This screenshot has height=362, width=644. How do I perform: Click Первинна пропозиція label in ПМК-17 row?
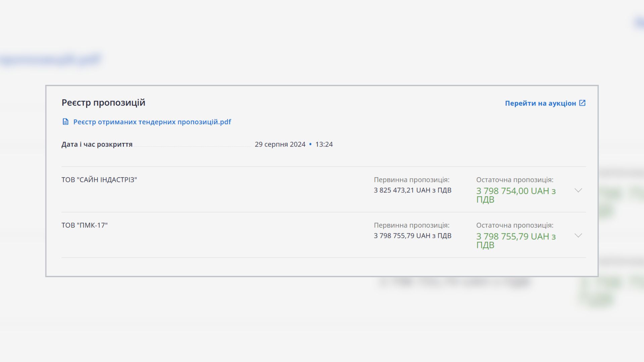click(412, 225)
